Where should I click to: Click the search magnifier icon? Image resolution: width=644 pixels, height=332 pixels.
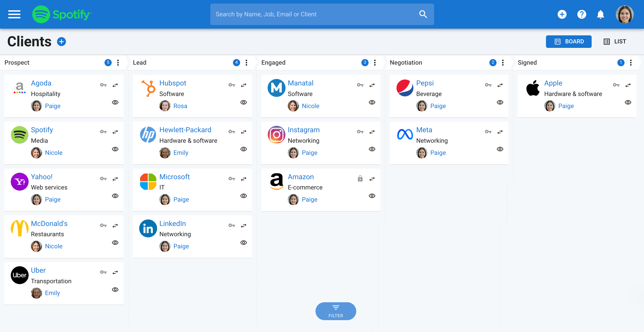click(423, 14)
